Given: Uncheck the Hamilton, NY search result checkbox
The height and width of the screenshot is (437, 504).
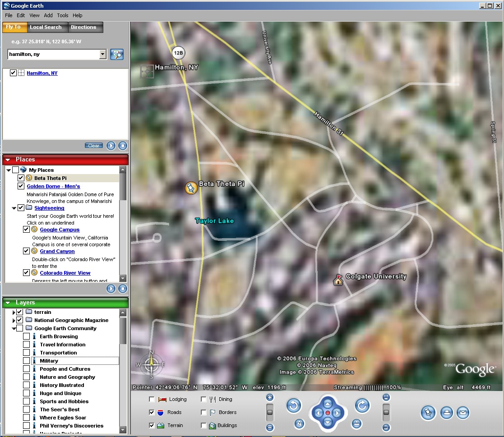Looking at the screenshot, I should coord(13,73).
